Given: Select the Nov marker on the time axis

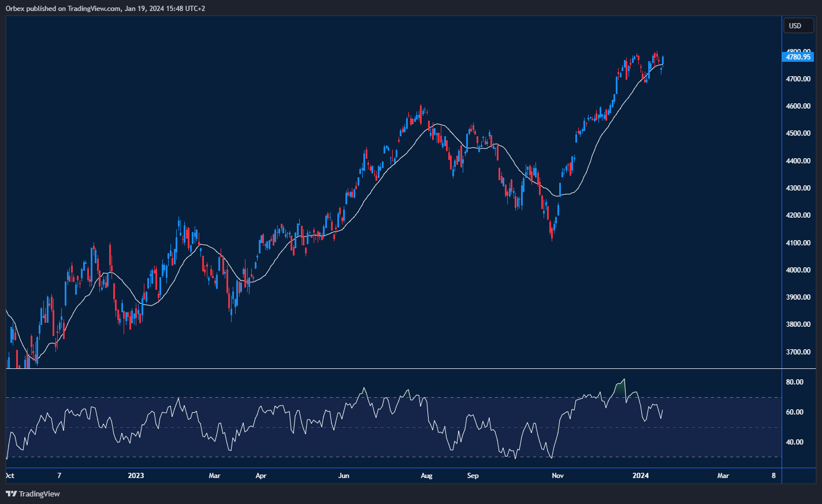Looking at the screenshot, I should [557, 476].
